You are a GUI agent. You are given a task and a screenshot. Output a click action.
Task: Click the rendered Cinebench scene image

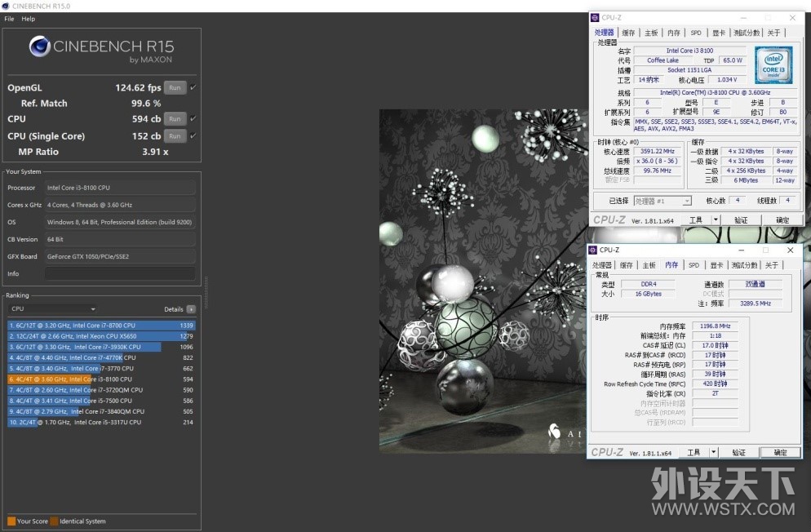click(484, 282)
